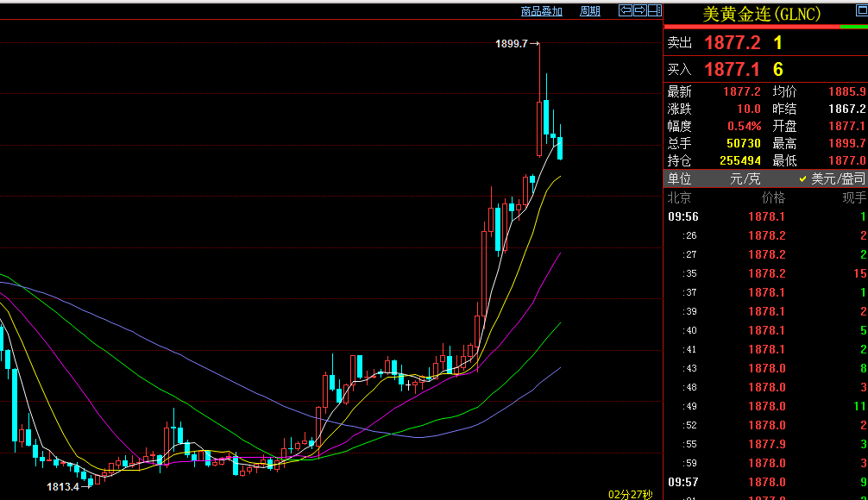Image resolution: width=868 pixels, height=500 pixels.
Task: Click the 现手 volume column header
Action: pyautogui.click(x=853, y=197)
